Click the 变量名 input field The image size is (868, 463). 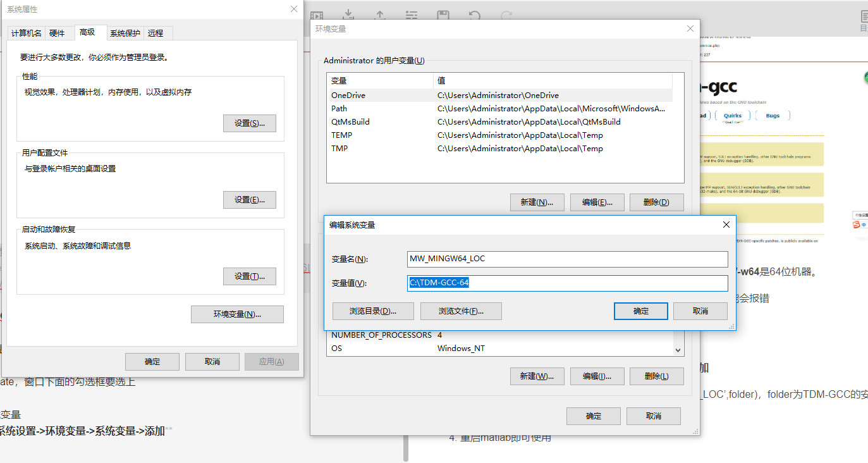click(x=568, y=259)
